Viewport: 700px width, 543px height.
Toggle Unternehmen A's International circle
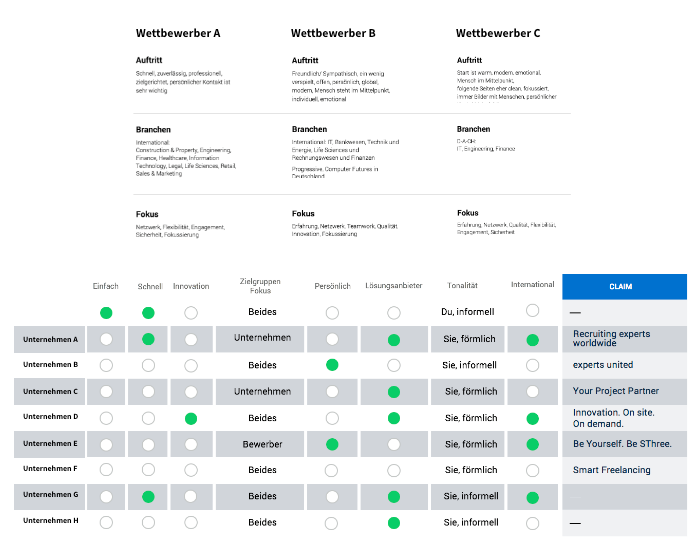point(532,340)
